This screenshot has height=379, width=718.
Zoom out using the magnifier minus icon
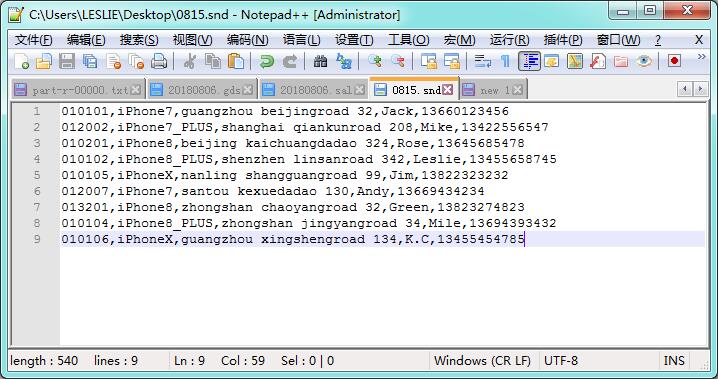click(x=397, y=61)
